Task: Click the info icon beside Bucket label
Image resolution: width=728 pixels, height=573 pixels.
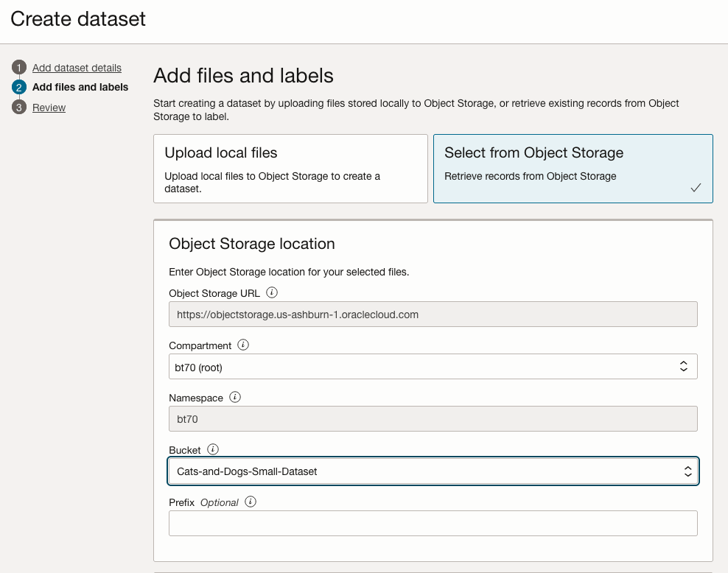Action: tap(213, 449)
